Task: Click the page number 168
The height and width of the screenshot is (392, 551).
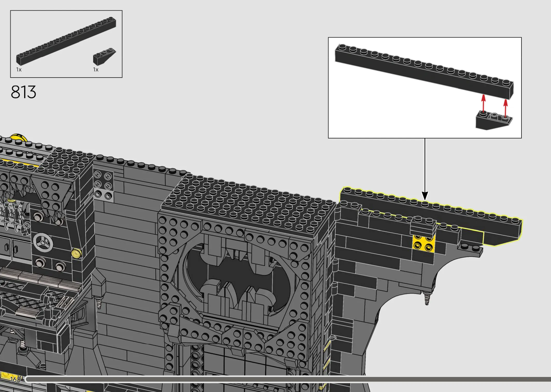Action: [x=15, y=379]
